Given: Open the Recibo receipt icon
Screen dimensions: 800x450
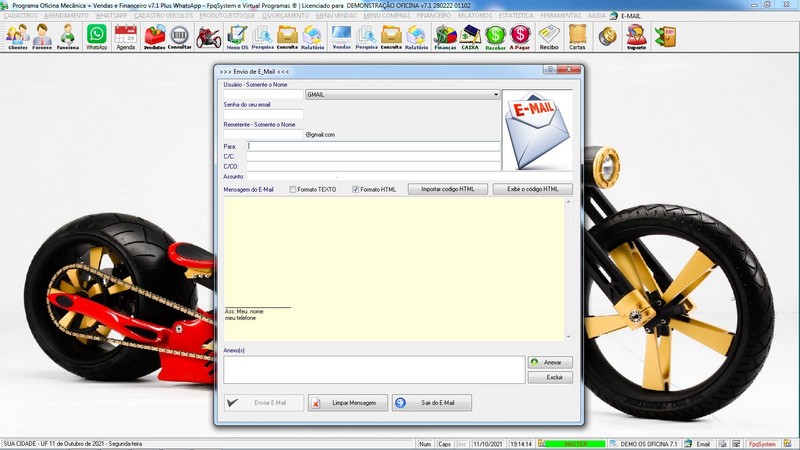Looking at the screenshot, I should pos(549,37).
